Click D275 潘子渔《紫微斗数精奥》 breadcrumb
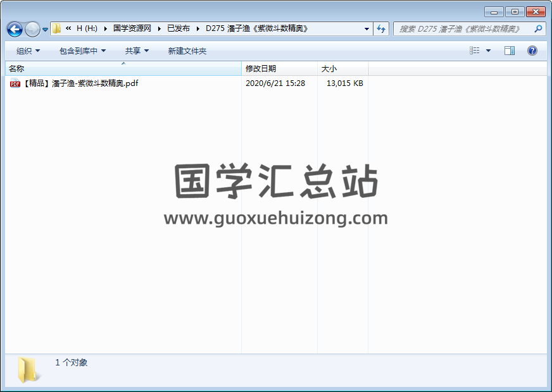This screenshot has width=552, height=392. pos(257,28)
